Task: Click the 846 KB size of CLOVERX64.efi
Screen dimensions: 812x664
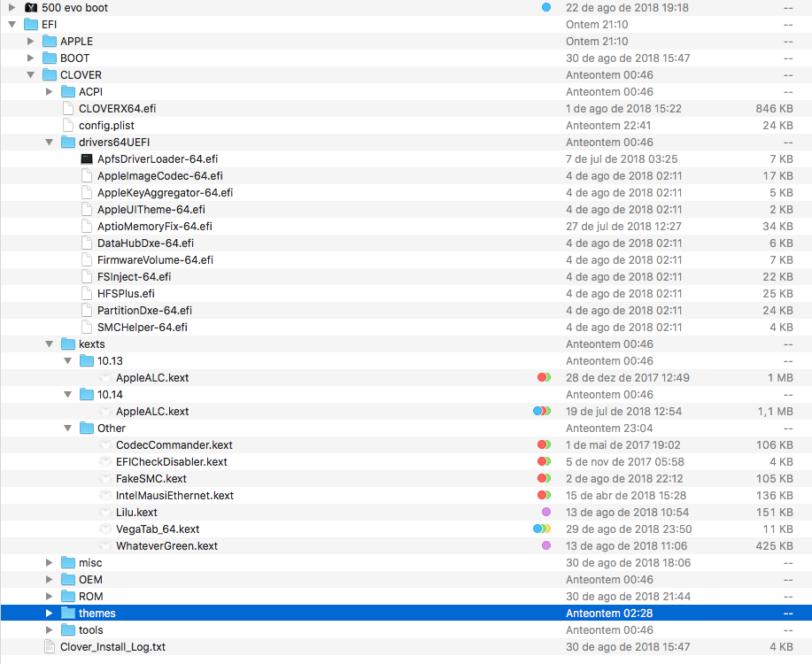Action: [774, 109]
